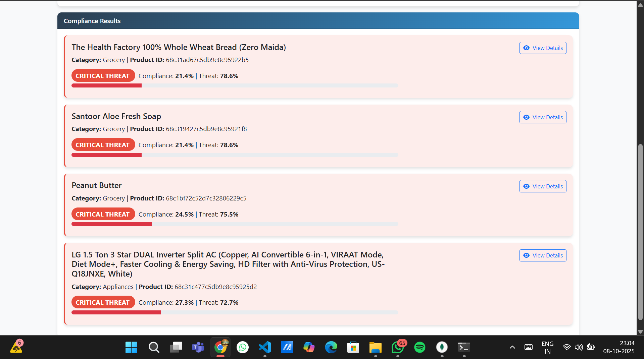Open Microsoft Teams from the taskbar
The height and width of the screenshot is (359, 644).
198,347
